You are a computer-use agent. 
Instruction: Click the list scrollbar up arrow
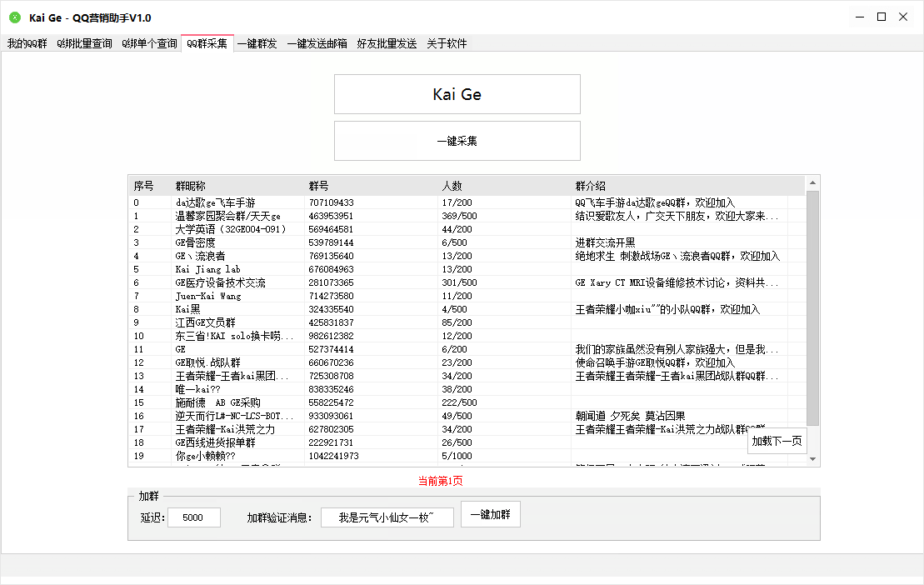tap(812, 183)
